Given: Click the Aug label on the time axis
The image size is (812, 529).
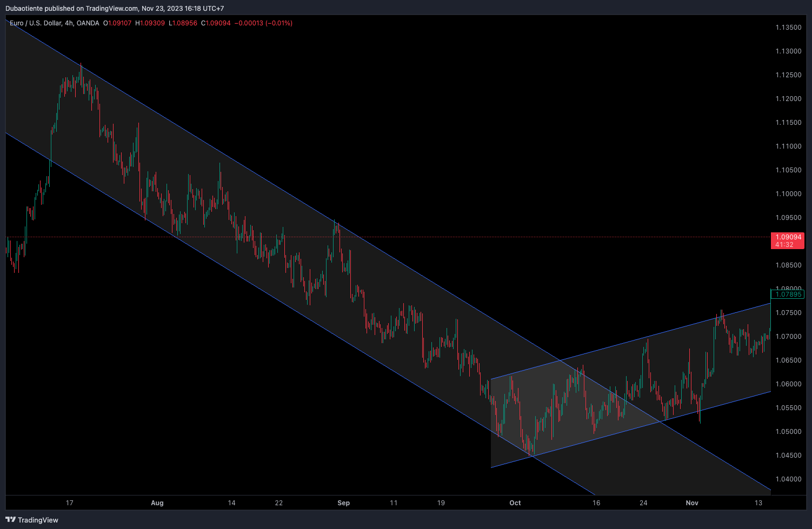Looking at the screenshot, I should (x=157, y=503).
